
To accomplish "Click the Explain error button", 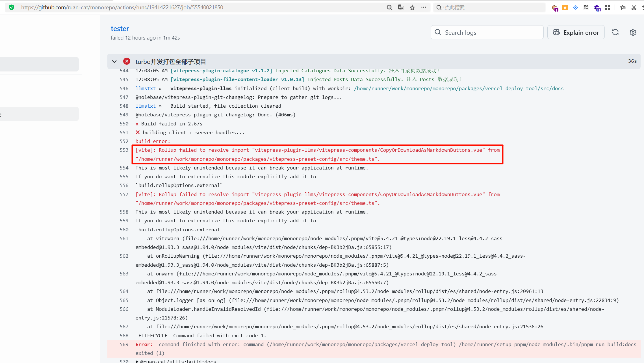I will (x=576, y=32).
